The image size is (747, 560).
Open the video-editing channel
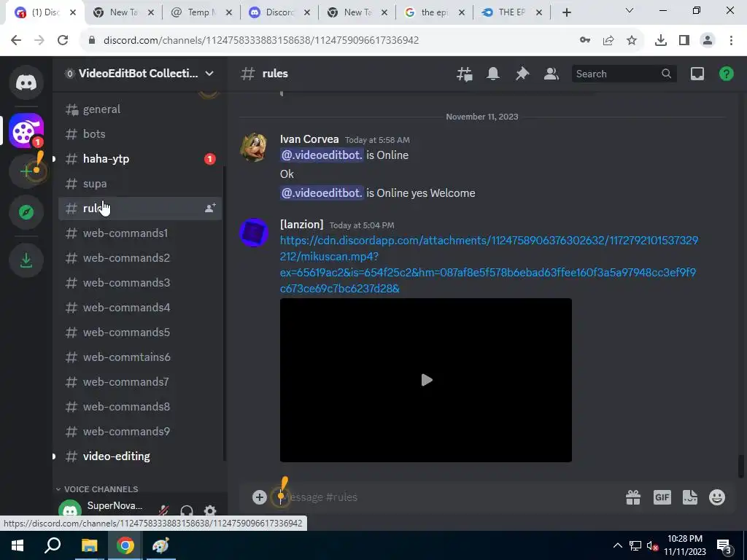(140, 456)
